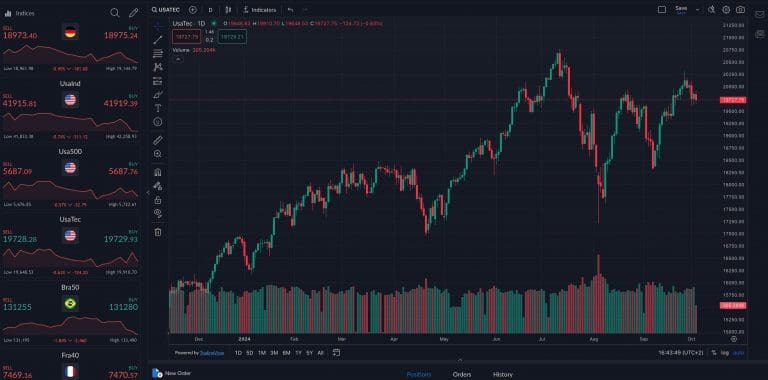Select the trend line drawing tool
The image size is (768, 380).
[158, 40]
